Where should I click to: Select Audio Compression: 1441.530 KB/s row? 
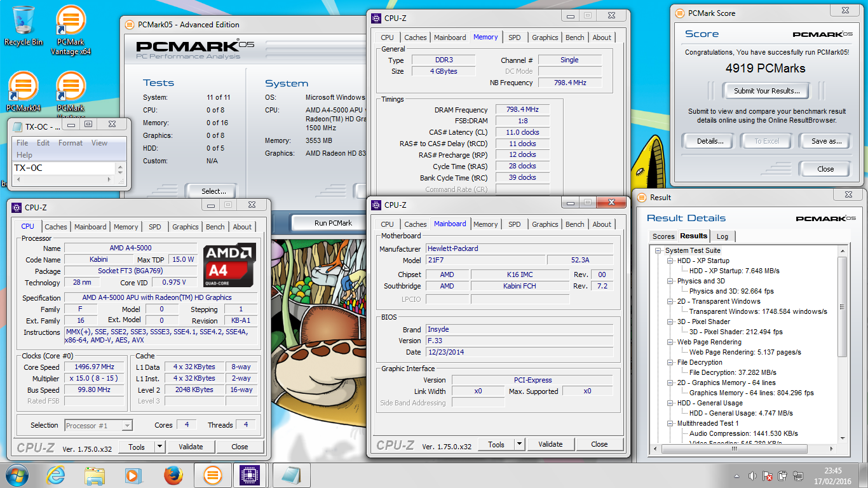coord(743,433)
